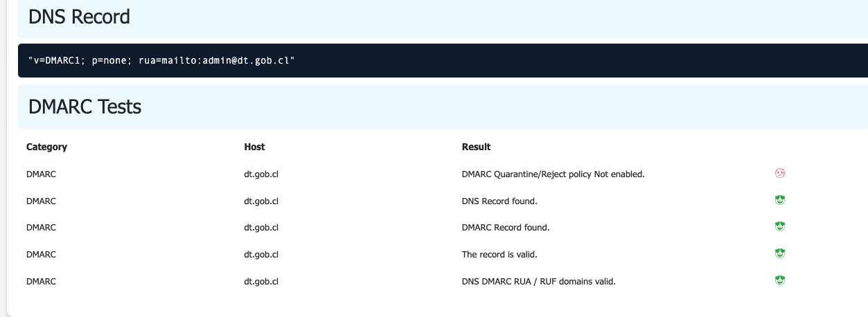Click the green status icon for DNS Record found
This screenshot has height=317, width=868.
pyautogui.click(x=781, y=200)
